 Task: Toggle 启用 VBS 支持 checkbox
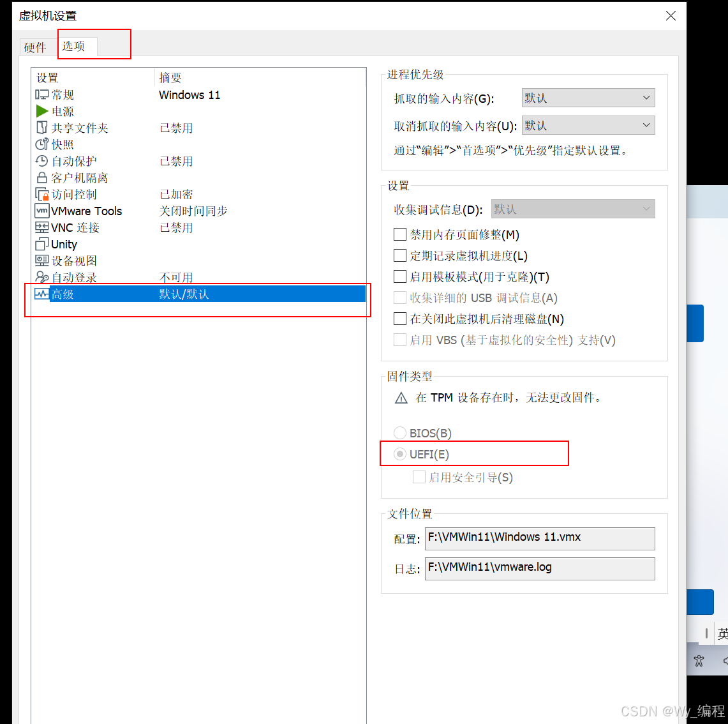pos(400,340)
